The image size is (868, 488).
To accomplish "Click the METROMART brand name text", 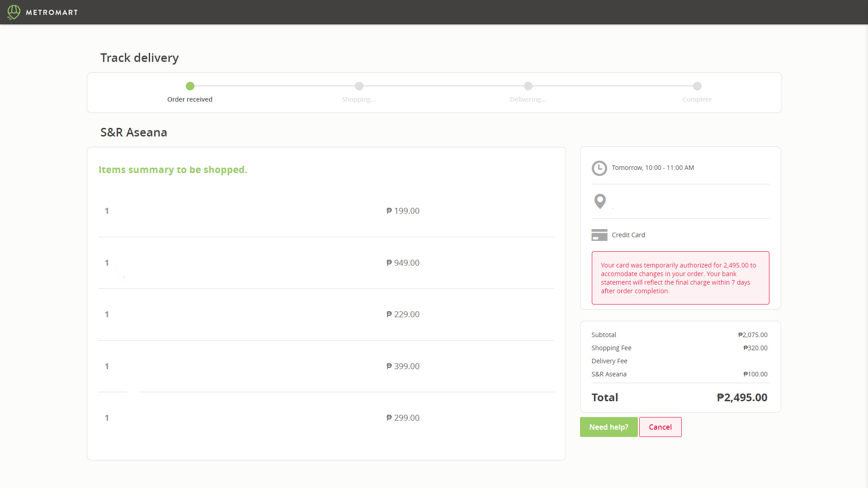I will (52, 13).
